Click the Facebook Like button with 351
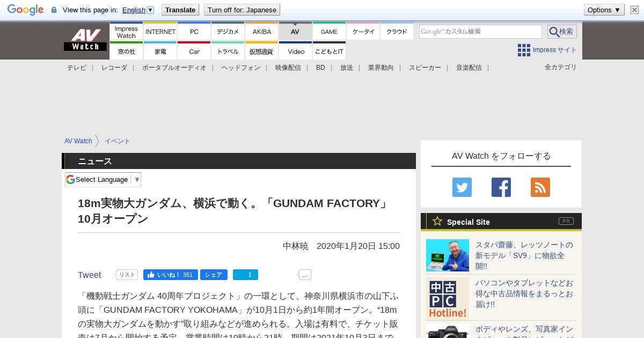The image size is (644, 338). pyautogui.click(x=171, y=275)
